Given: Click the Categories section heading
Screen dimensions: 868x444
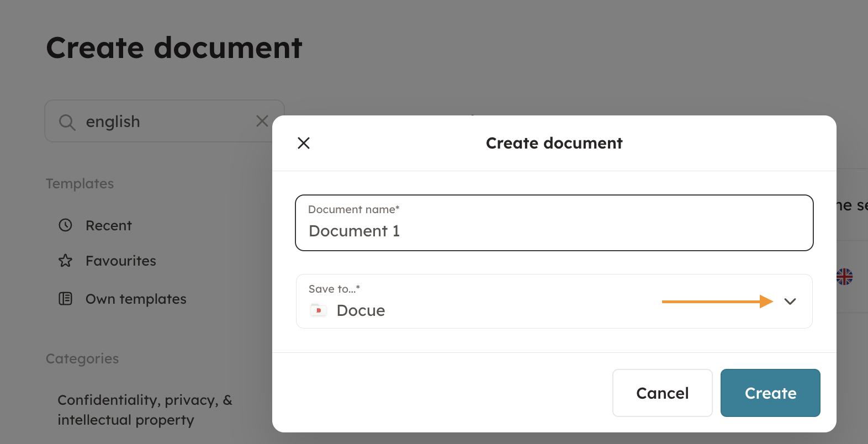Looking at the screenshot, I should (82, 359).
